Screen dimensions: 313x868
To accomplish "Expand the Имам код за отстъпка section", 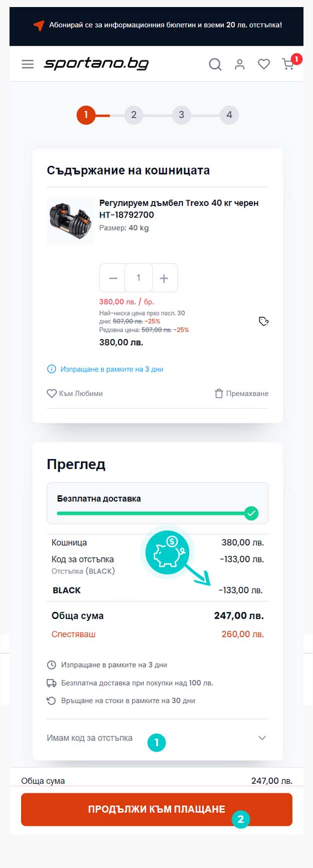I will [x=157, y=738].
